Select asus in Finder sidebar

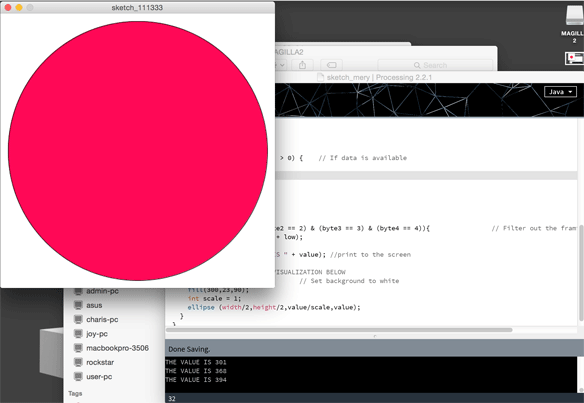point(94,305)
